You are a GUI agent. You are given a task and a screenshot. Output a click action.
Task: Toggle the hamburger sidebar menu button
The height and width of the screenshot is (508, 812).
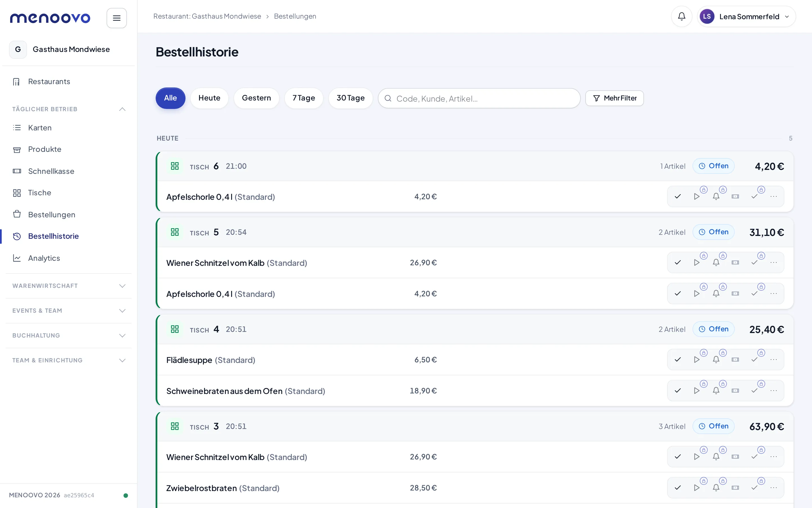116,18
